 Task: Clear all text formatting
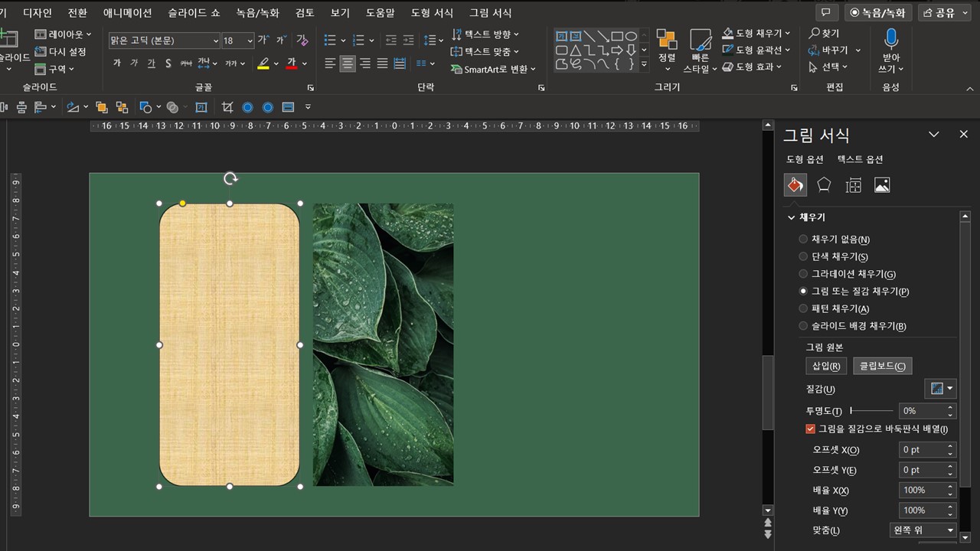click(x=302, y=40)
